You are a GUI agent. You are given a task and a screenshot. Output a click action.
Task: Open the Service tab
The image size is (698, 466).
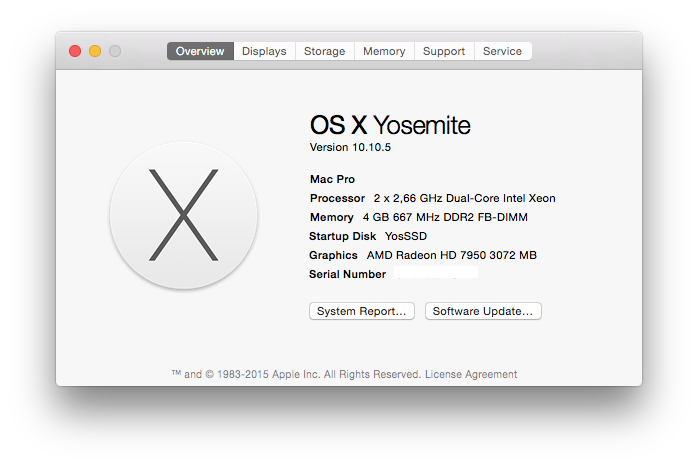tap(502, 51)
